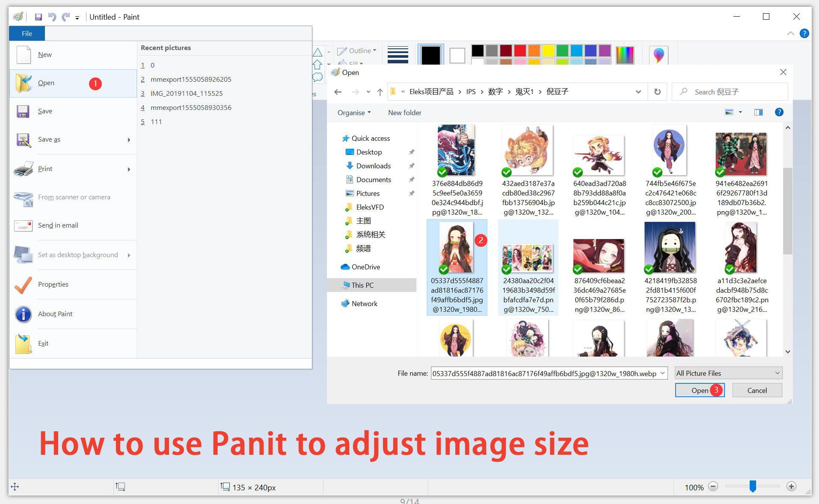Toggle the preview pane icon
Image resolution: width=819 pixels, height=504 pixels.
point(758,112)
